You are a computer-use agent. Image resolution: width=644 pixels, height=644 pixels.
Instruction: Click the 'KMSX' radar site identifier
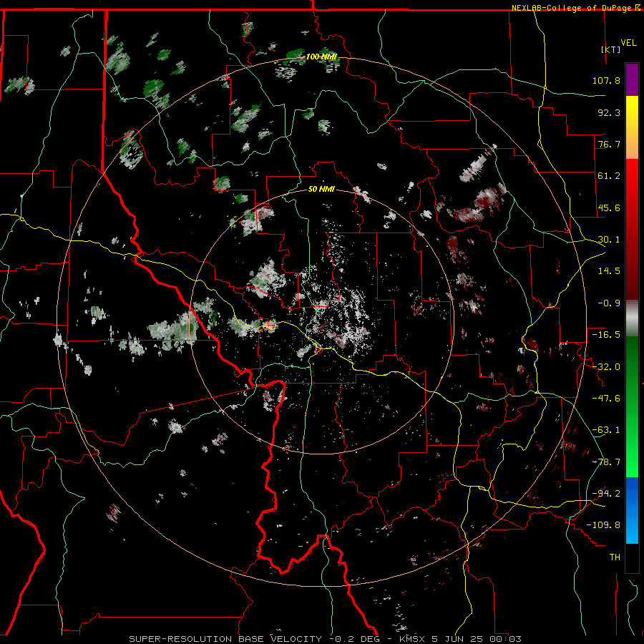click(x=412, y=639)
